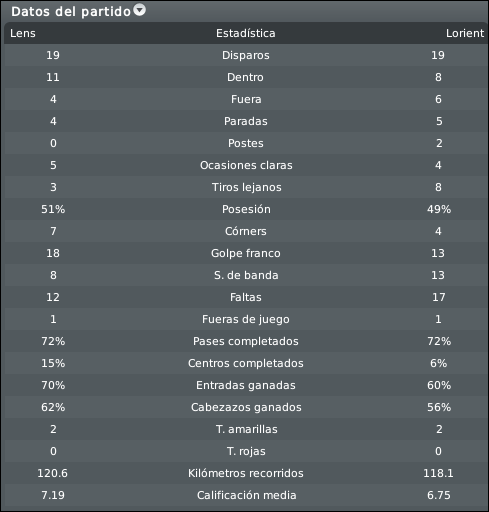
Task: Click the Paradas statistic label
Action: pos(246,121)
